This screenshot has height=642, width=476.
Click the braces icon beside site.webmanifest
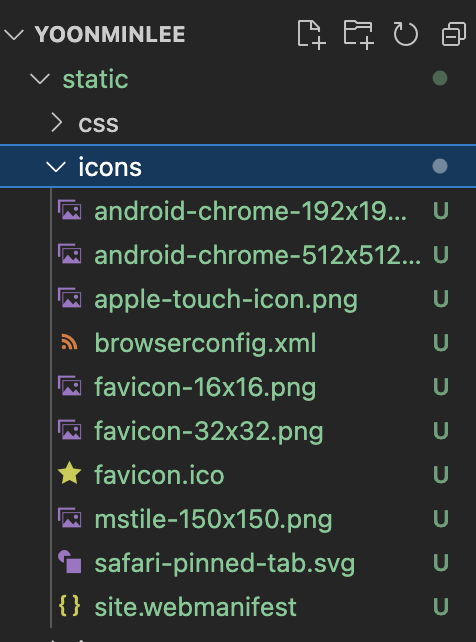[70, 606]
